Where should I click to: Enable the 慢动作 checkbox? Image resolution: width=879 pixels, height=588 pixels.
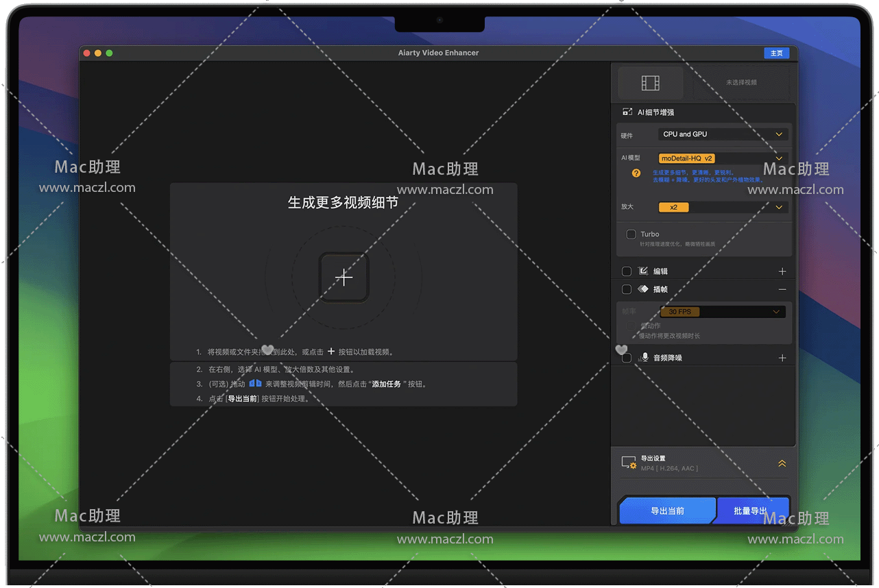[x=631, y=326]
